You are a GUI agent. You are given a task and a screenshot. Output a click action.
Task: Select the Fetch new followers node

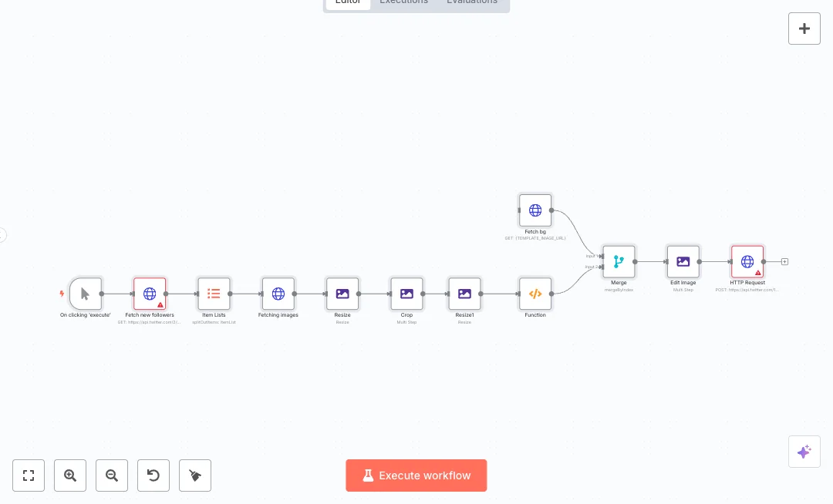pos(150,294)
